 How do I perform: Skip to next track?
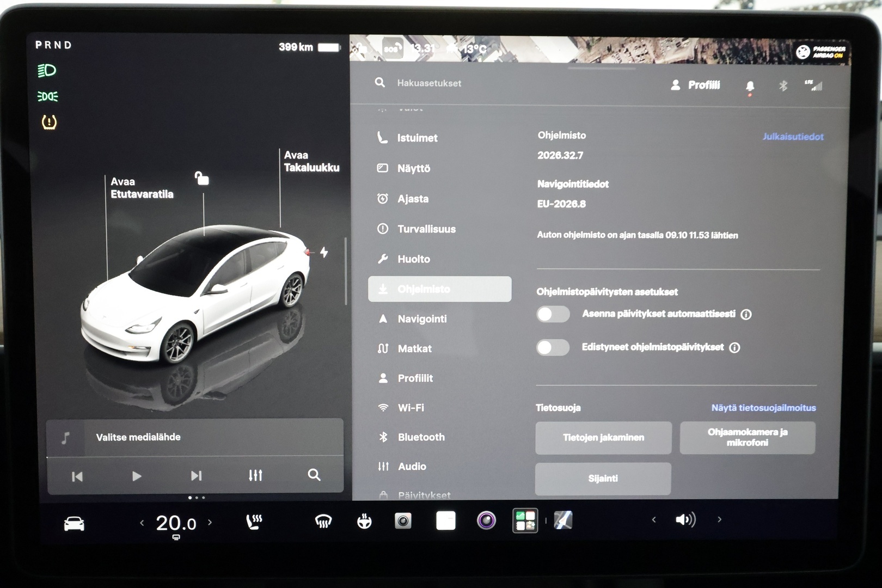(x=196, y=476)
